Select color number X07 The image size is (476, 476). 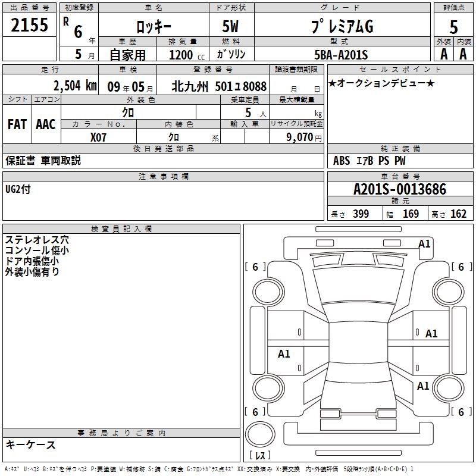[98, 137]
